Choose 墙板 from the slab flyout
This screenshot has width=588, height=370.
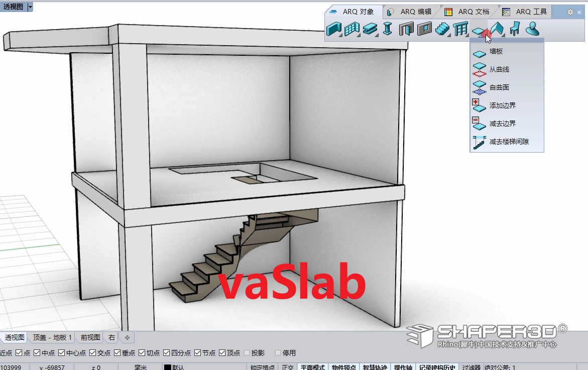pos(507,51)
